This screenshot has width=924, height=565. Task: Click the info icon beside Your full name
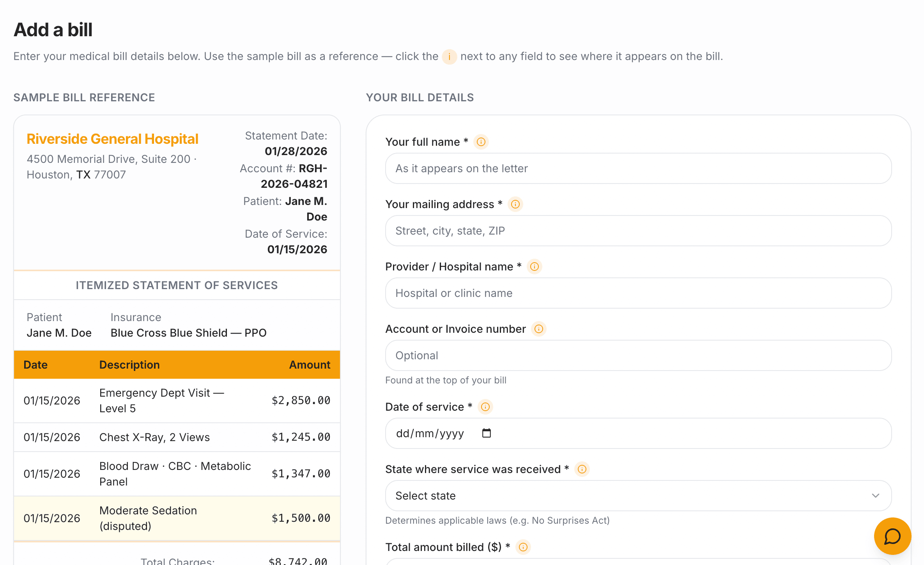coord(481,142)
